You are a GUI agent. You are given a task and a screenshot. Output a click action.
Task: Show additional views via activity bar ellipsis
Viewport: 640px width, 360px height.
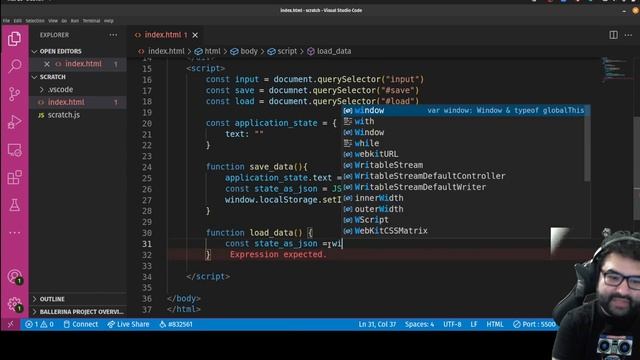pos(15,233)
